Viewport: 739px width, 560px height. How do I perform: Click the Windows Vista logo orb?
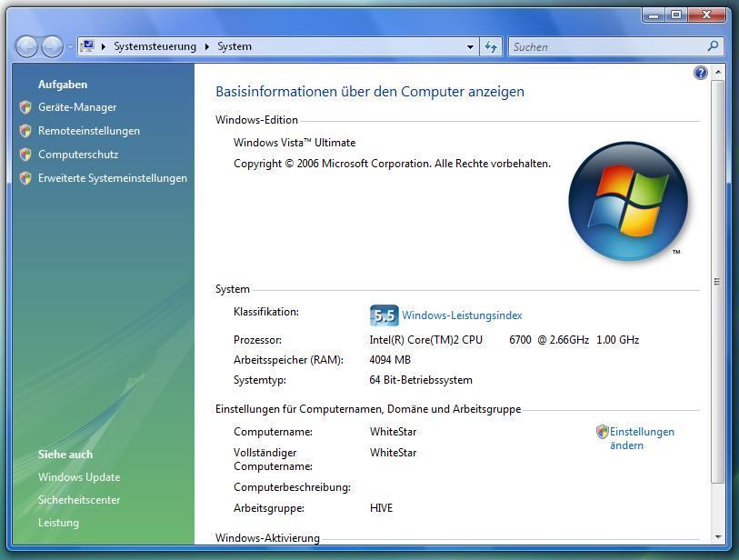point(628,201)
